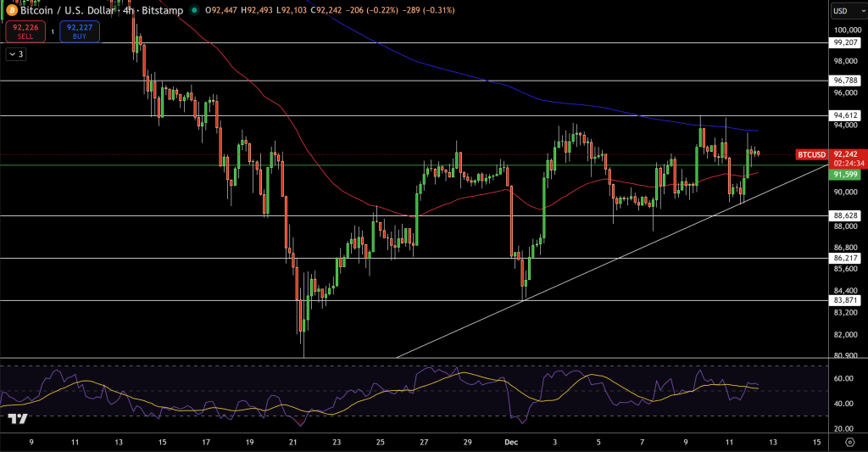Click the RSI scale value 40.00
868x452 pixels.
(843, 404)
